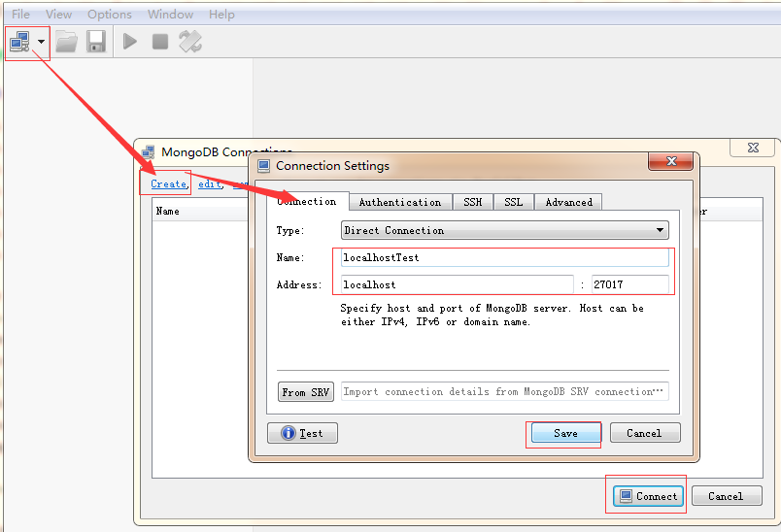Viewport: 781px width, 532px height.
Task: Switch to the Advanced tab
Action: (x=569, y=202)
